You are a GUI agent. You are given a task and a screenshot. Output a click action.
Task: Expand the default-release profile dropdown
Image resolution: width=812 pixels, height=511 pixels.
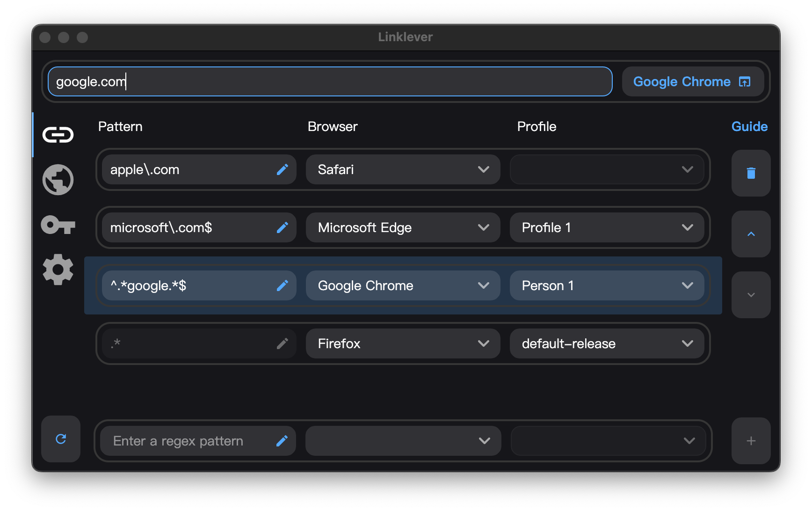point(607,343)
